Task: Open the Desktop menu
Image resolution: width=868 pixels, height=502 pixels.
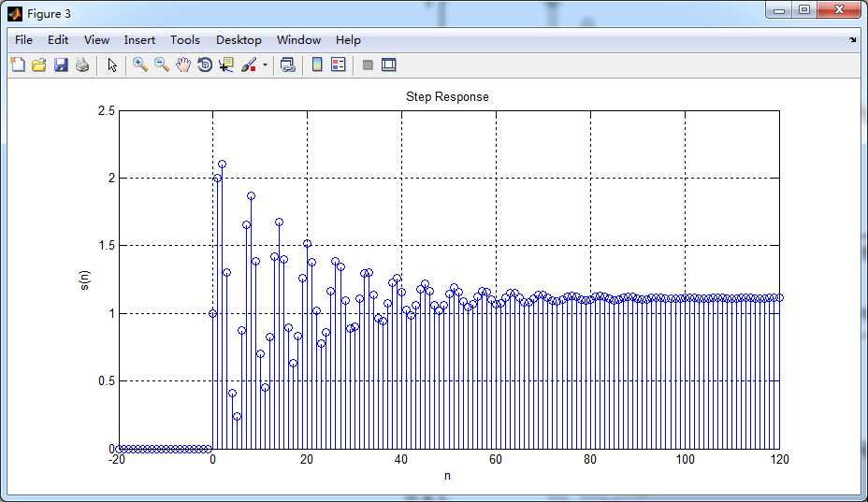Action: [x=239, y=40]
